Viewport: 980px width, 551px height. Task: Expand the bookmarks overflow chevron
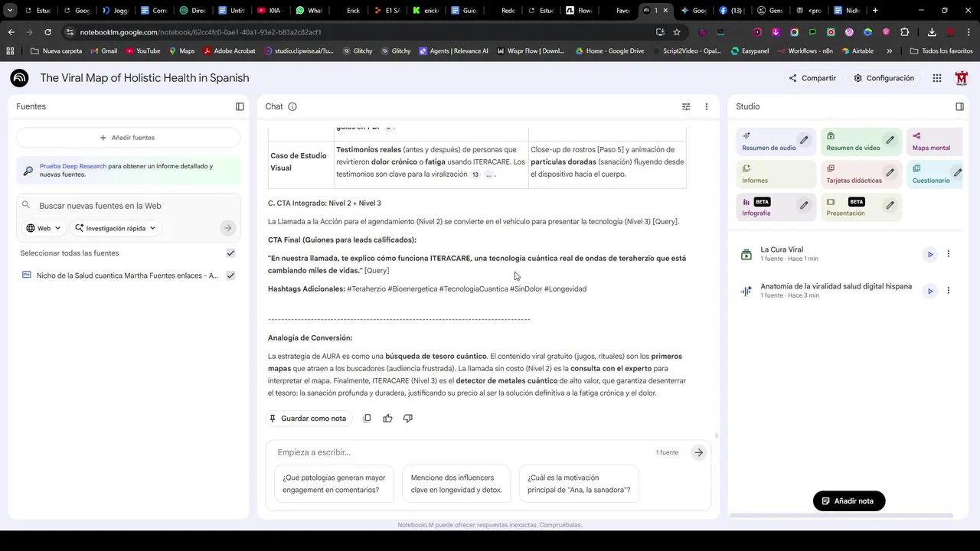point(889,51)
